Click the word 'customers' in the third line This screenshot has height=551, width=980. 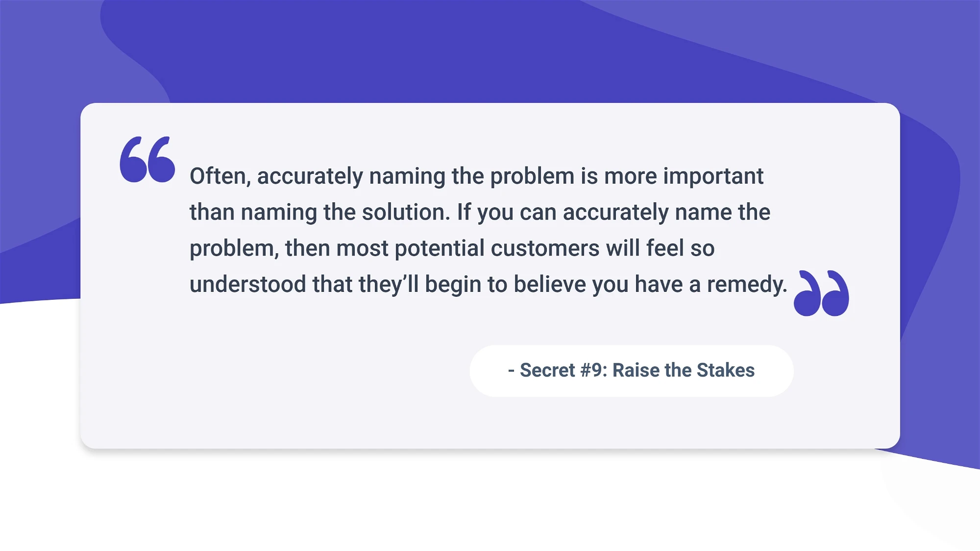click(545, 248)
